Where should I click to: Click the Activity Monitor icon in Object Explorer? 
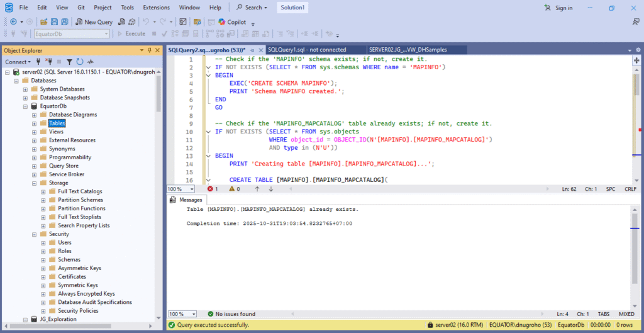(x=91, y=62)
